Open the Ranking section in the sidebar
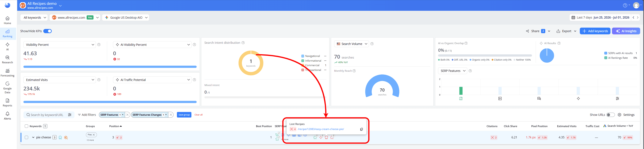The image size is (644, 149). coord(8,34)
